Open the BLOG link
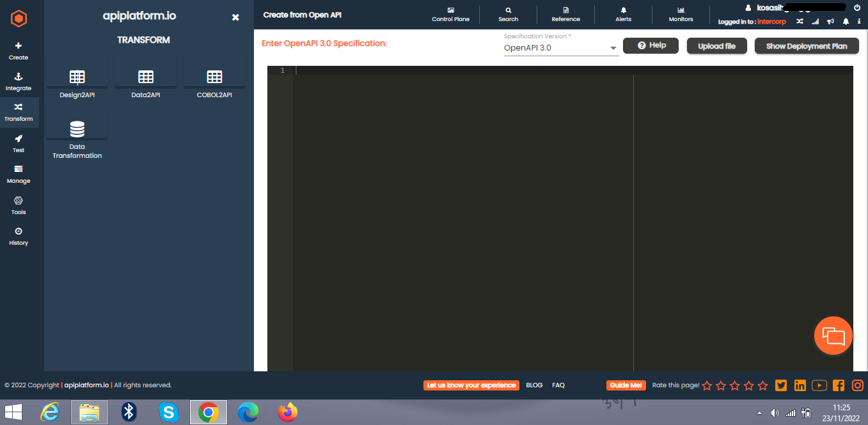The height and width of the screenshot is (425, 868). [534, 385]
